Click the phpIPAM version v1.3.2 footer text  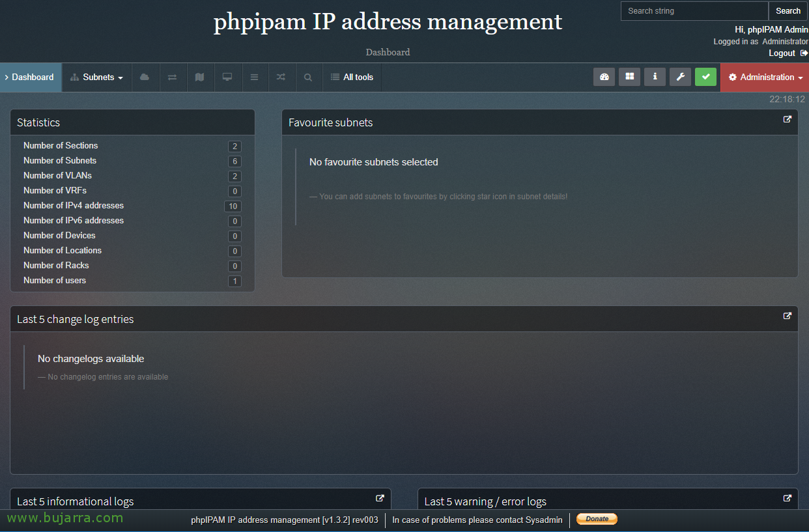click(285, 520)
